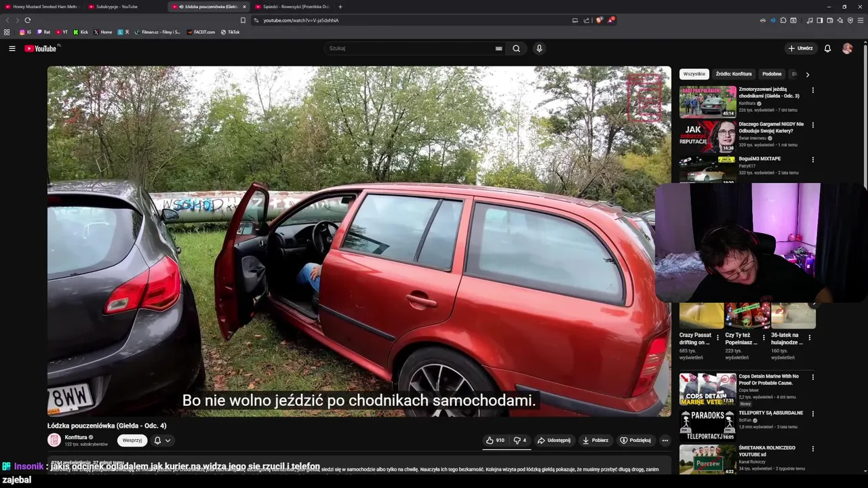Screen dimensions: 868x488
Task: Open TELEPORTY SĄ ABSURDALNE video title
Action: pos(771,413)
